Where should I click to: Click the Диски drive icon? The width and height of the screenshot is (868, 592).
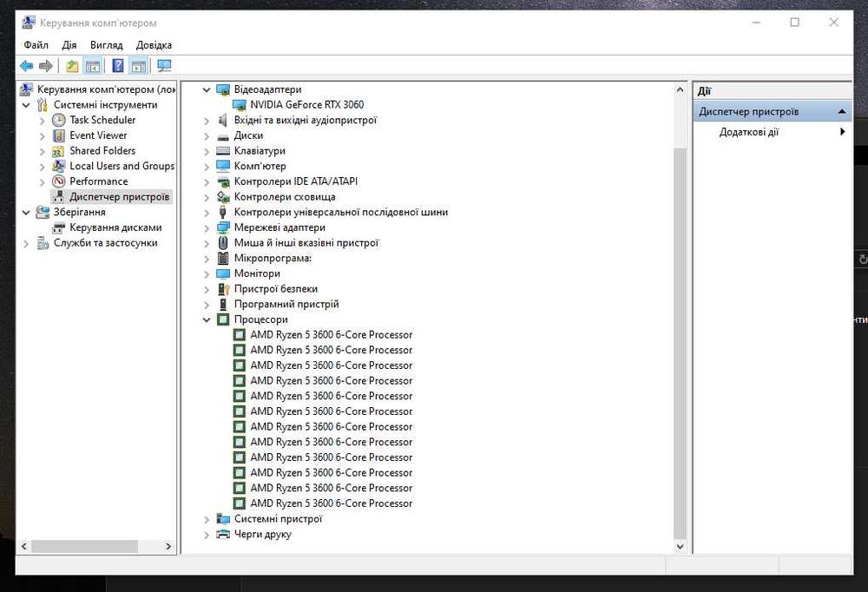tap(223, 136)
